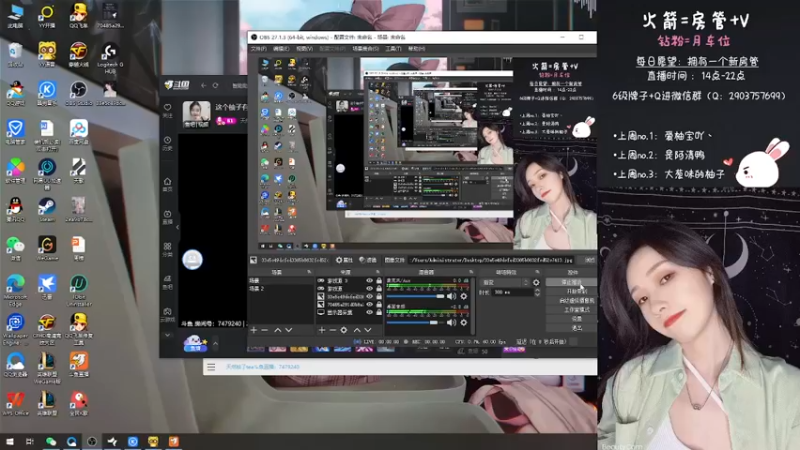Click the refresh icon in Douyu title bar
This screenshot has width=800, height=450.
(215, 85)
